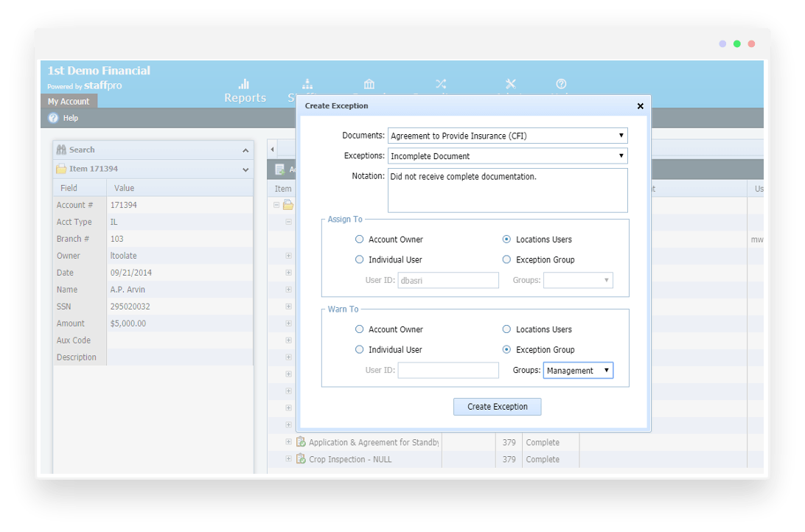
Task: Open the Reports bar chart icon
Action: [244, 84]
